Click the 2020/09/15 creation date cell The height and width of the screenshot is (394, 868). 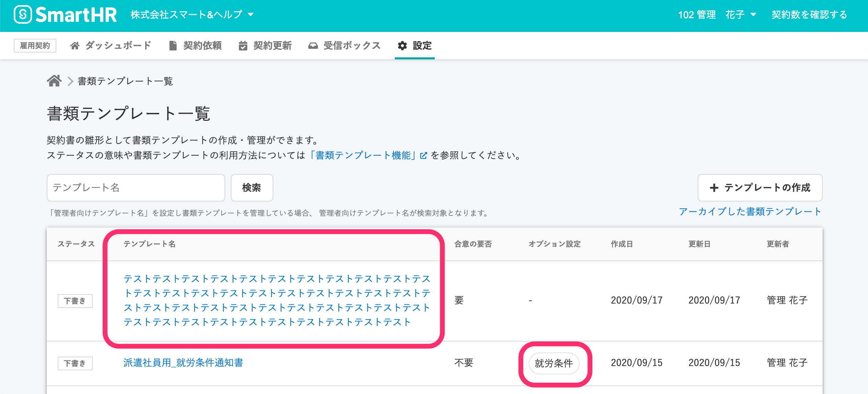click(x=637, y=363)
